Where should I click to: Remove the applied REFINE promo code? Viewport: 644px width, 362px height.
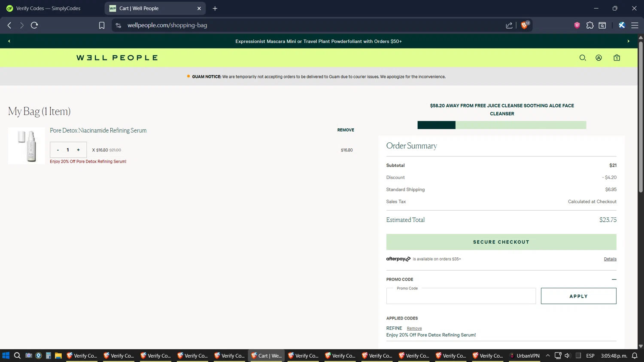click(414, 329)
